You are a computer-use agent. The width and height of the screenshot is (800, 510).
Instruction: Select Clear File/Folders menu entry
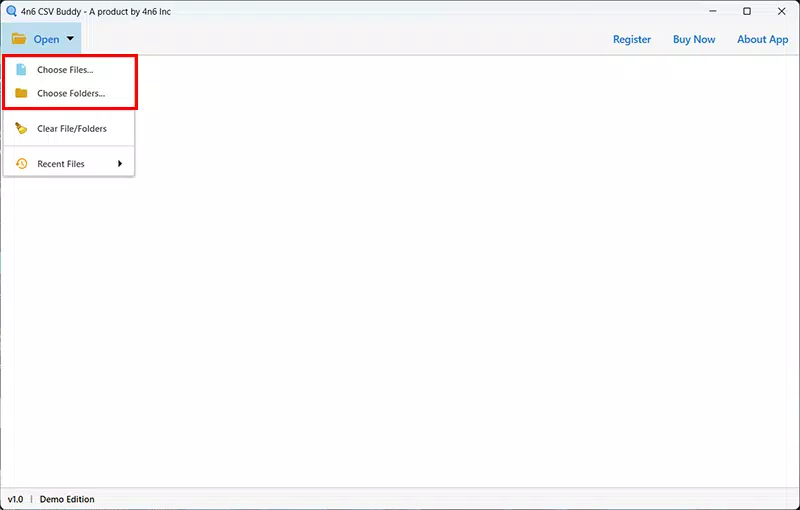point(69,129)
